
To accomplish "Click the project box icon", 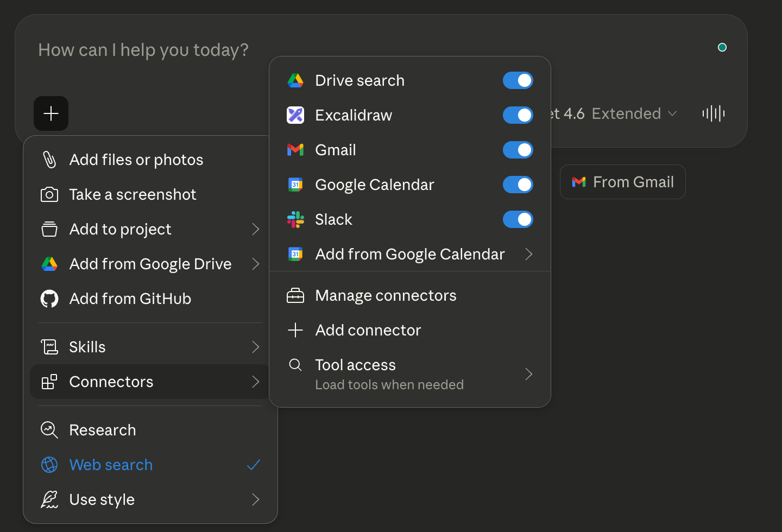I will pyautogui.click(x=49, y=229).
